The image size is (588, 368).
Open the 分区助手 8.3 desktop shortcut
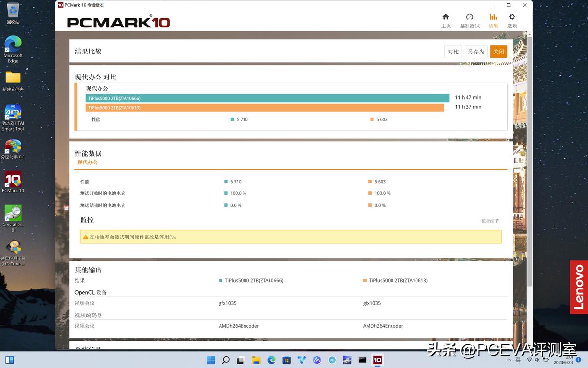[13, 149]
